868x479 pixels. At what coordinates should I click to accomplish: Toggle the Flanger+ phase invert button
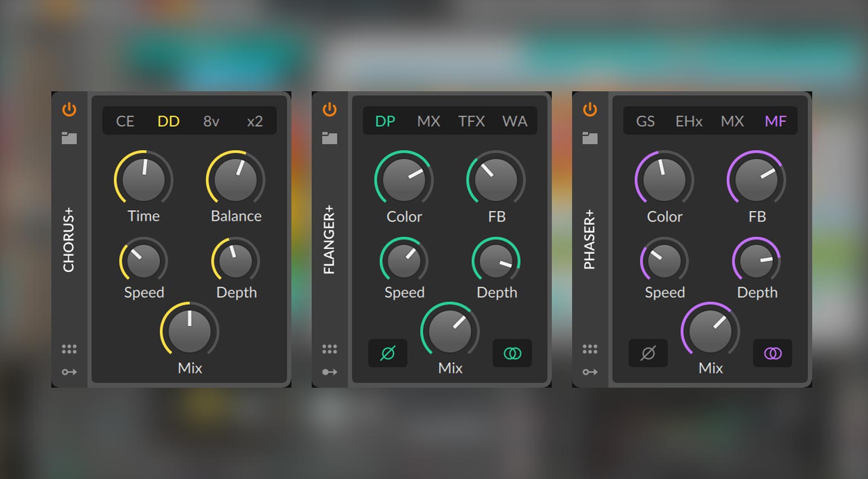coord(388,353)
